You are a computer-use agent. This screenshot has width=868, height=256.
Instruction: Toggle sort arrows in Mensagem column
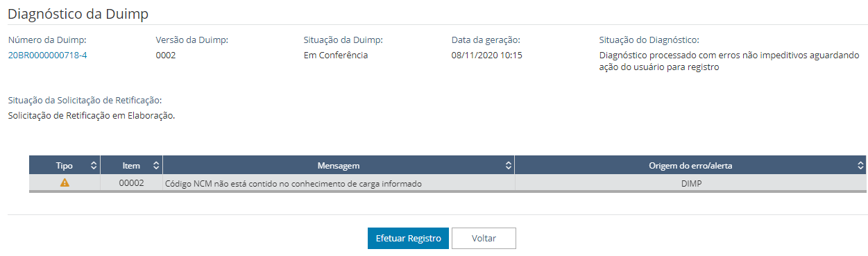[x=508, y=166]
